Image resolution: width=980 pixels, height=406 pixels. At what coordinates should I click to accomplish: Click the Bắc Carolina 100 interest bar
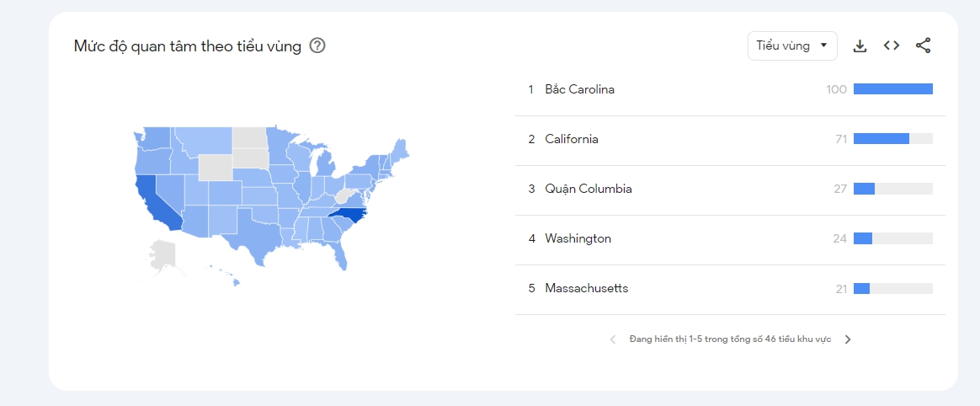pyautogui.click(x=892, y=89)
